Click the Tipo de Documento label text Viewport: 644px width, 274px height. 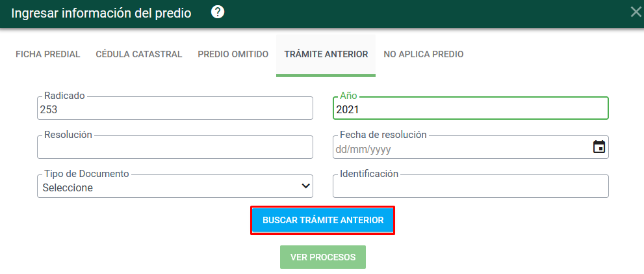(x=86, y=174)
